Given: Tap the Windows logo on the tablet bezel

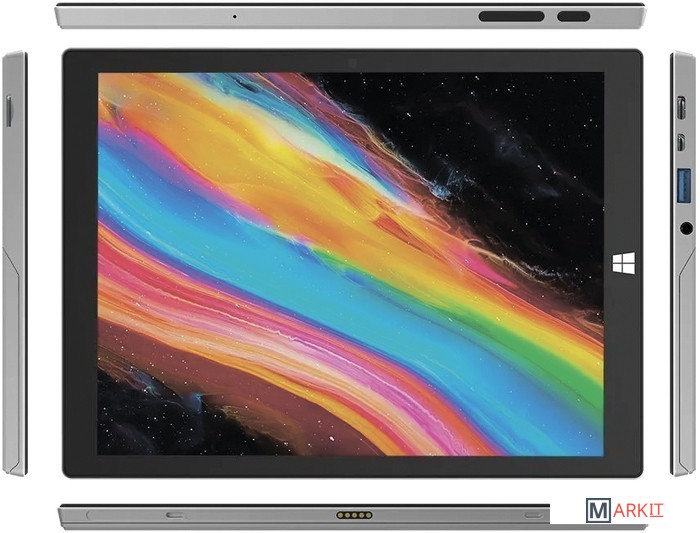Looking at the screenshot, I should point(622,262).
